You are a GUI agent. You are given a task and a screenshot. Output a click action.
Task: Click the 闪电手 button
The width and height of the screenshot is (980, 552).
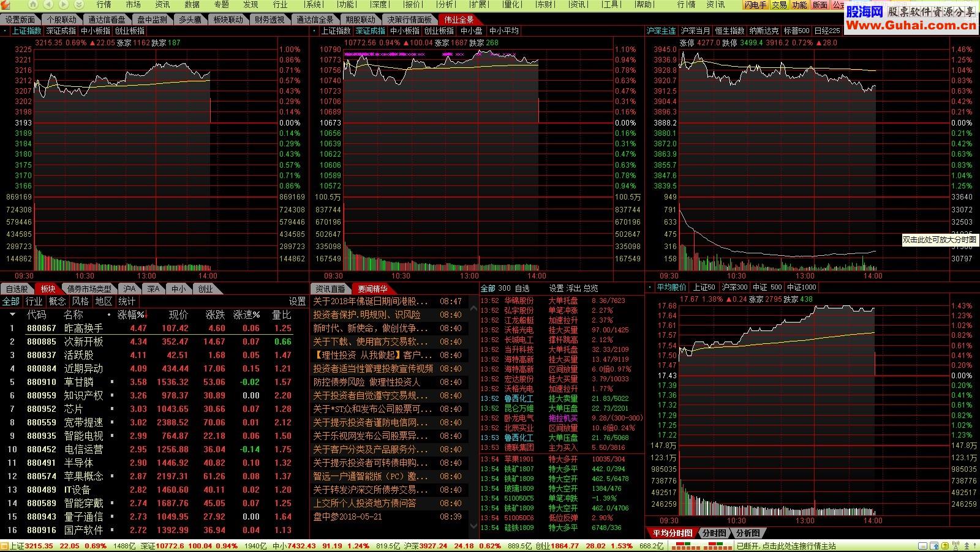click(x=755, y=5)
